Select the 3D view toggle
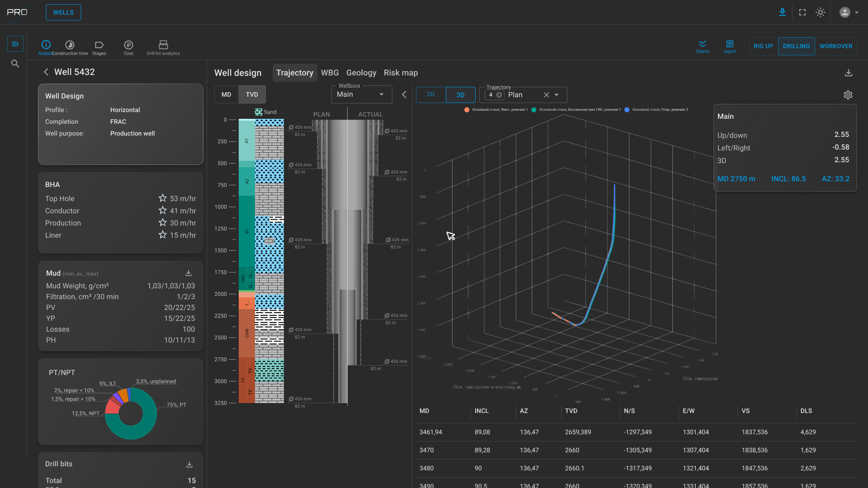 pyautogui.click(x=460, y=95)
